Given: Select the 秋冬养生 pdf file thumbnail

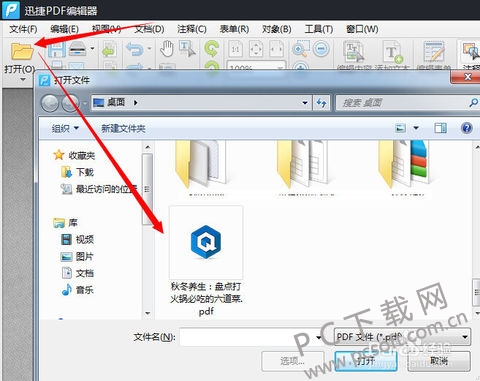Looking at the screenshot, I should point(206,242).
